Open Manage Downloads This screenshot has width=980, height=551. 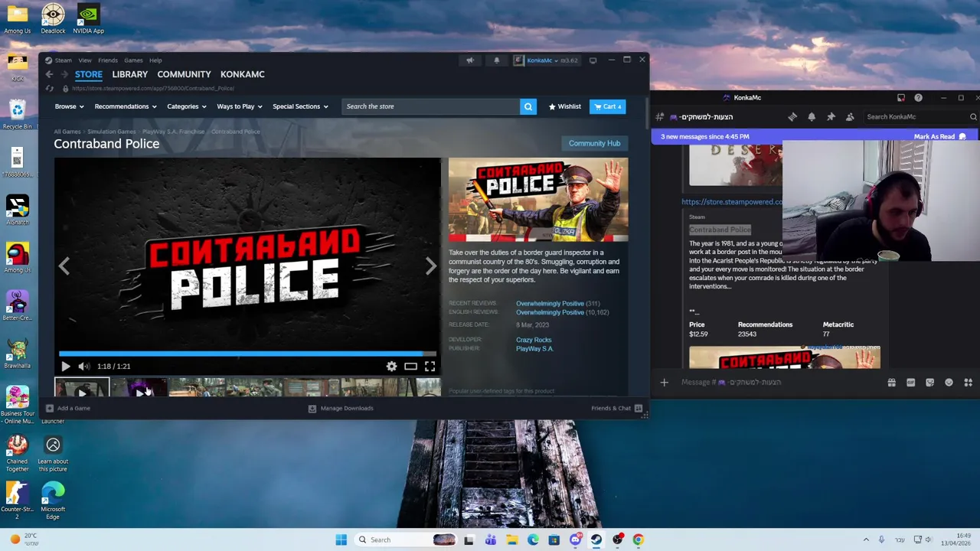click(341, 409)
